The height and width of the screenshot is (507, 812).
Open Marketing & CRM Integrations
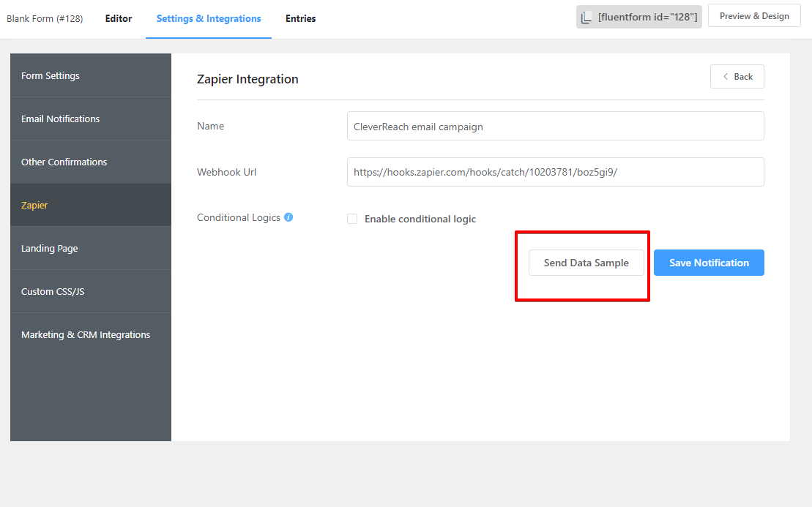coord(91,335)
